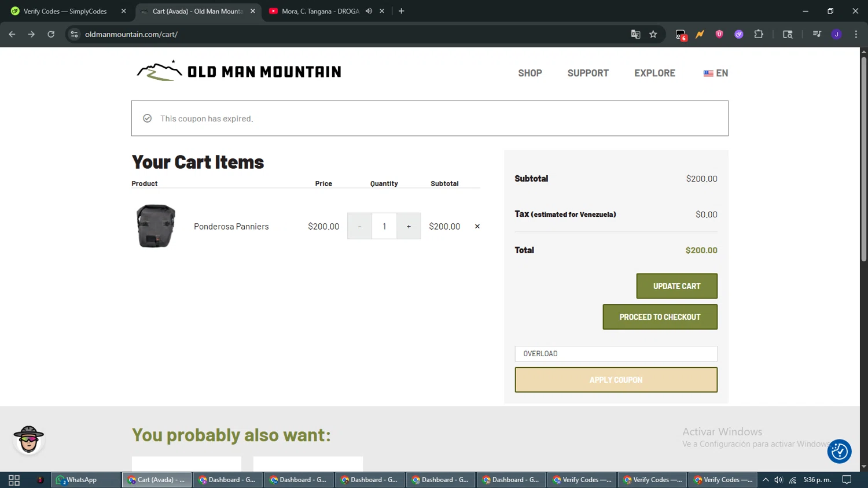
Task: Click the coupon code field with OVERLOAD
Action: click(x=616, y=354)
